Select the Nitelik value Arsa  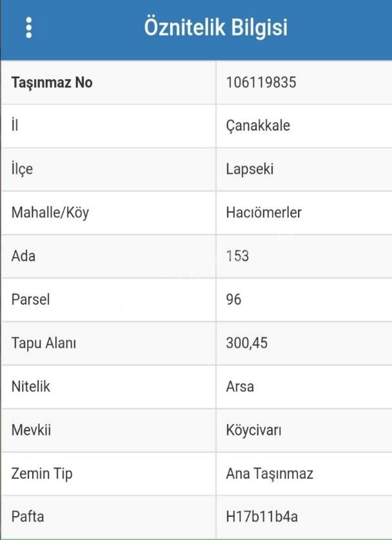pos(240,387)
